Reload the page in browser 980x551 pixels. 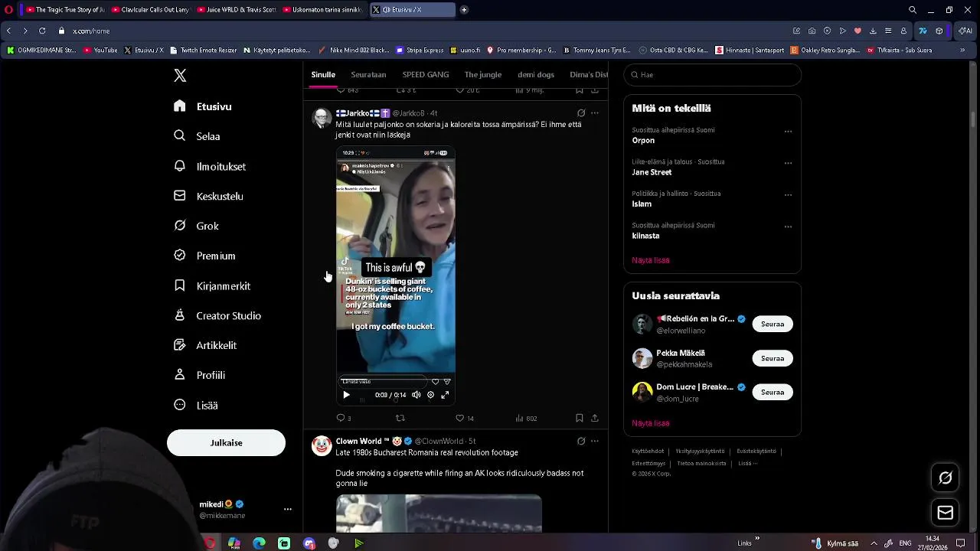tap(42, 31)
